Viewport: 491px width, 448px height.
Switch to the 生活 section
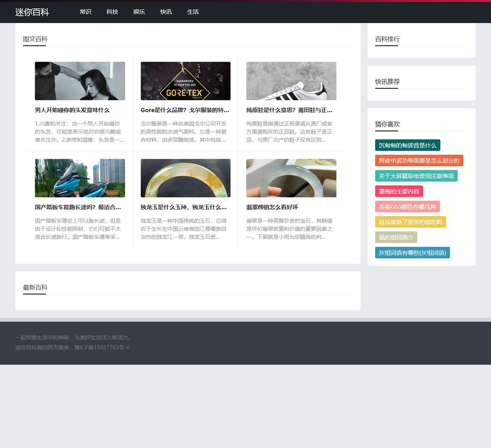coord(193,12)
